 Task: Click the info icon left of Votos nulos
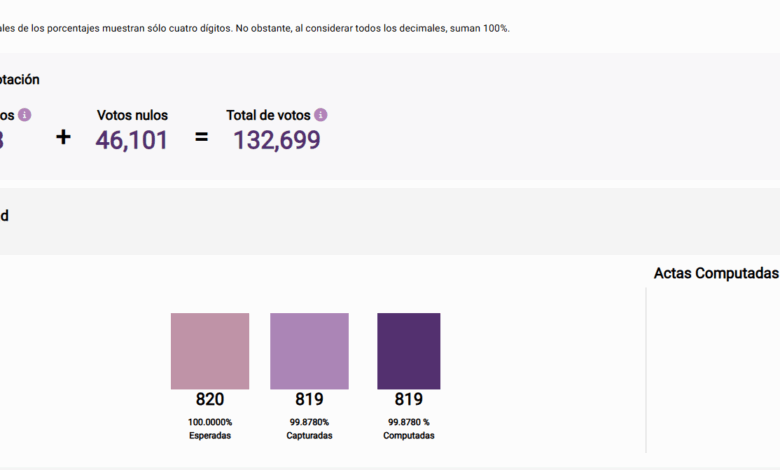[25, 115]
